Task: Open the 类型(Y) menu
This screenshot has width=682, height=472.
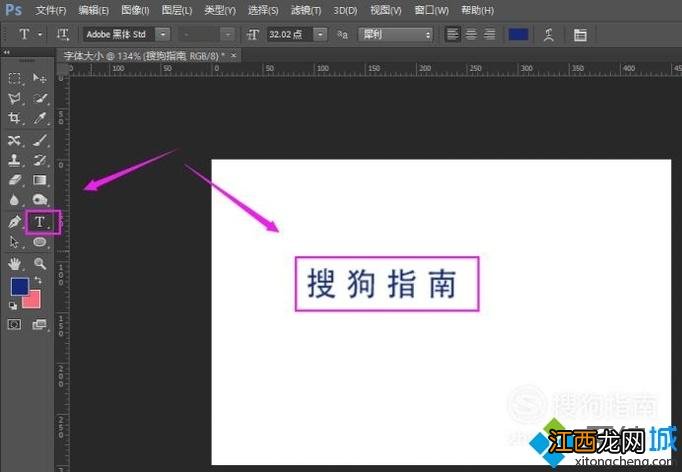Action: [220, 10]
